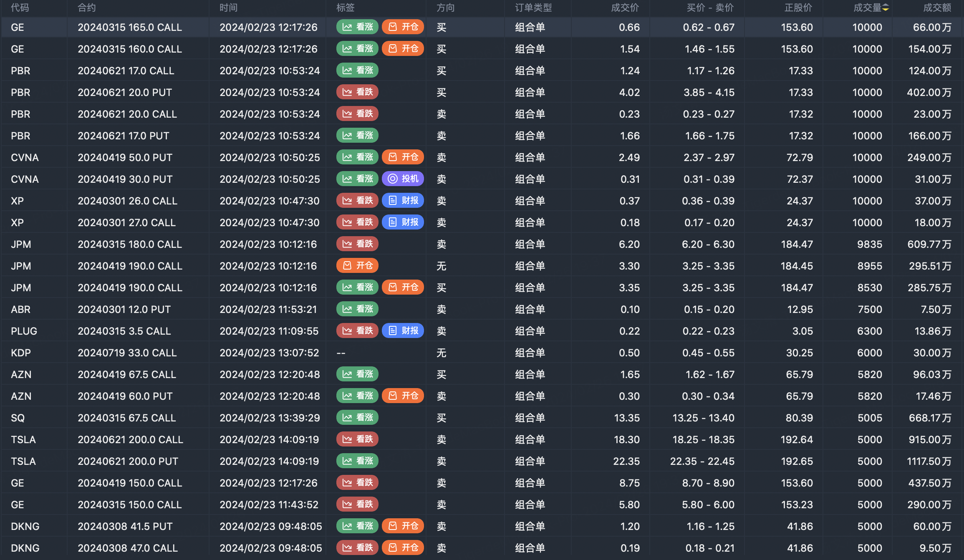Click the 投机 tag on CVNA 30.0 PUT
Image resolution: width=964 pixels, height=560 pixels.
click(x=403, y=179)
